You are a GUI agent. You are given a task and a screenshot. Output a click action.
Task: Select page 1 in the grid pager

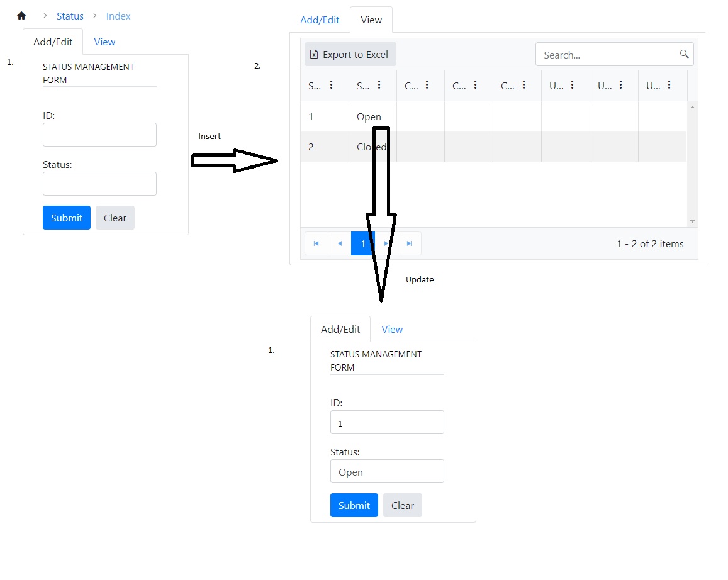(x=362, y=243)
